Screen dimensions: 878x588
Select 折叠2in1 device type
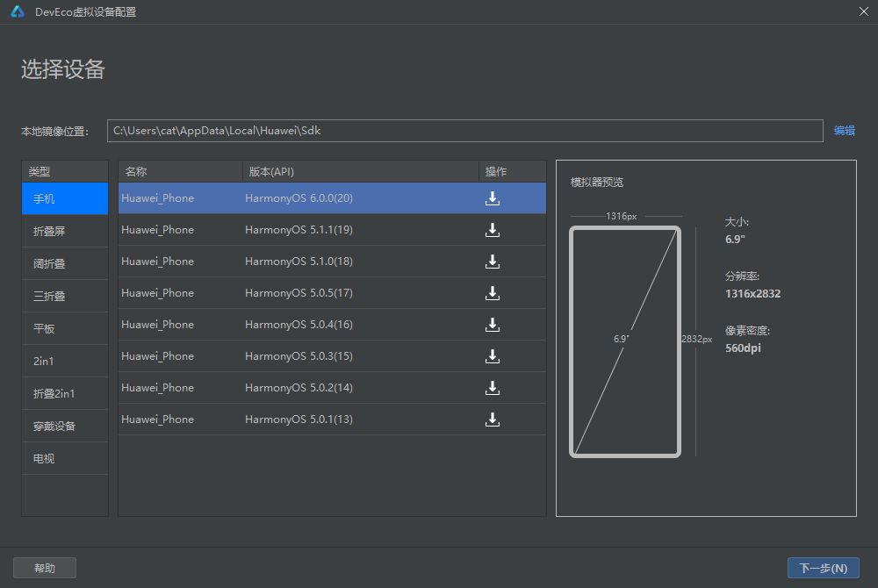(65, 393)
